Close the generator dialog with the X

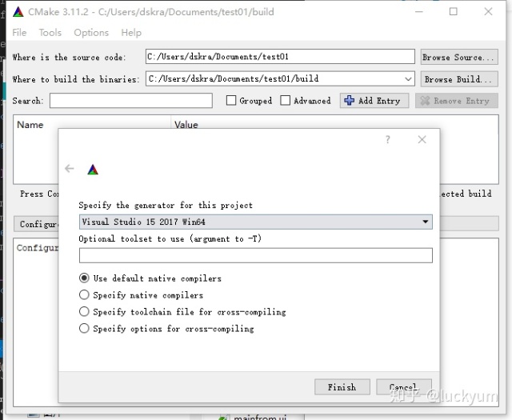point(422,140)
